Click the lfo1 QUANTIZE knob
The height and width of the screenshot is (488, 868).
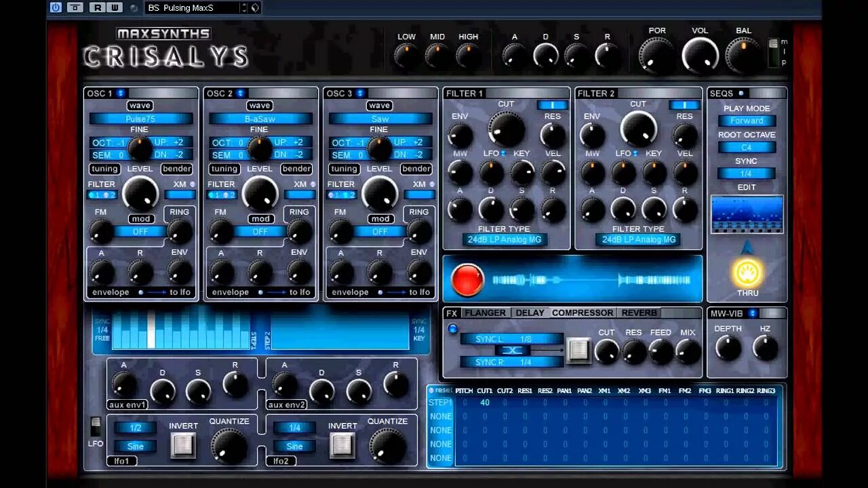229,445
